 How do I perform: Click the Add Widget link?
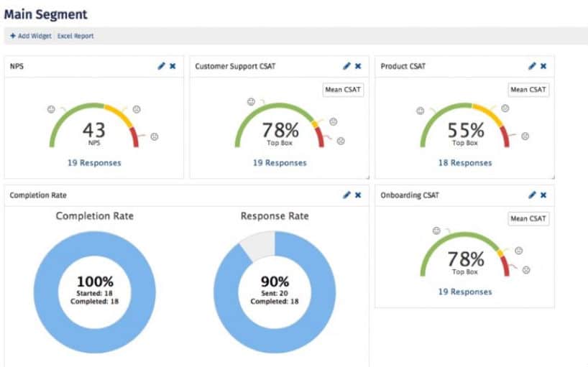point(31,36)
